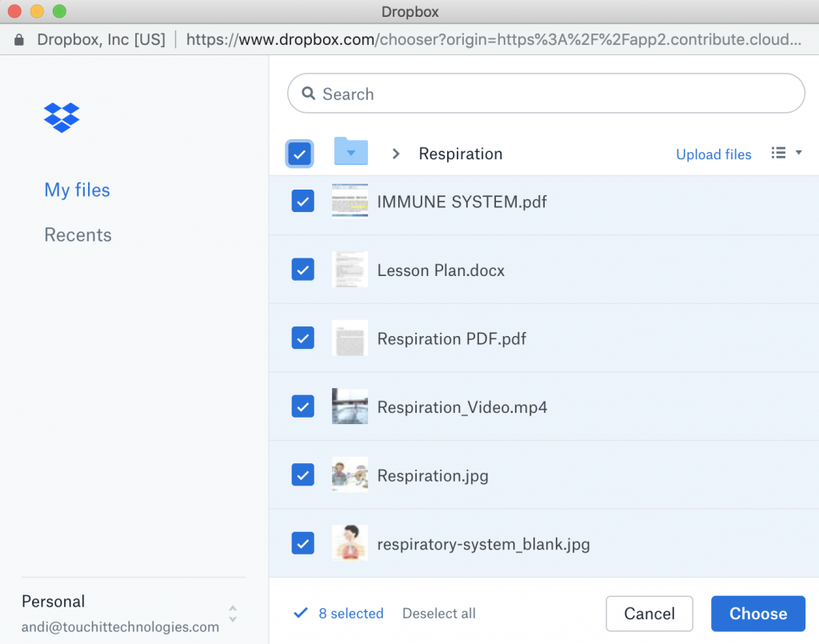819x644 pixels.
Task: Click the Respiration PDF.pdf thumbnail
Action: click(350, 338)
